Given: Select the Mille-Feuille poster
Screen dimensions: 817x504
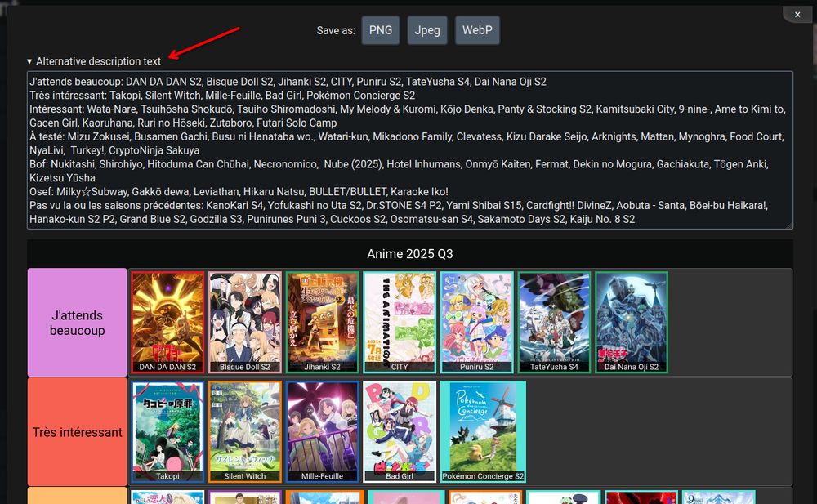Looking at the screenshot, I should (322, 431).
